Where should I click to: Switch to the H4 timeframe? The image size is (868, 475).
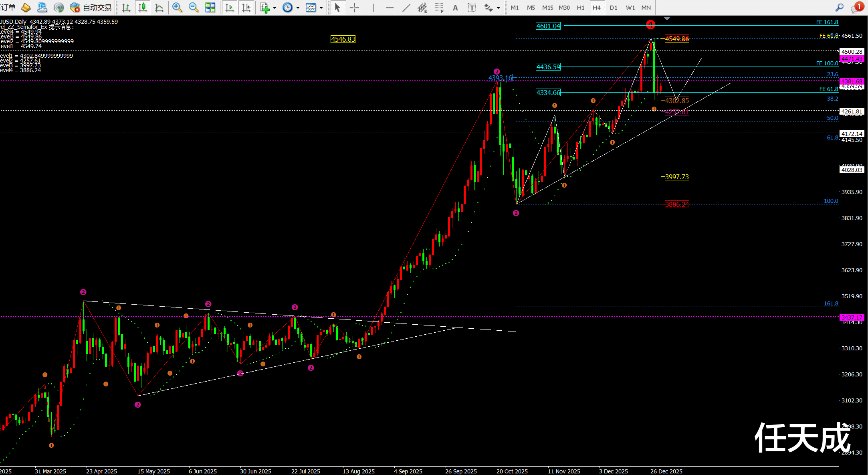coord(597,8)
